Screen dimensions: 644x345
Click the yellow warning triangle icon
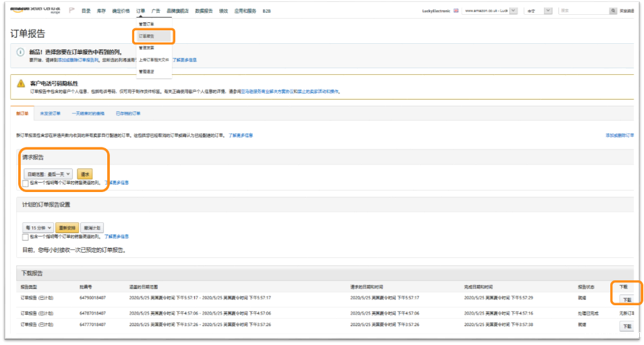tap(20, 85)
